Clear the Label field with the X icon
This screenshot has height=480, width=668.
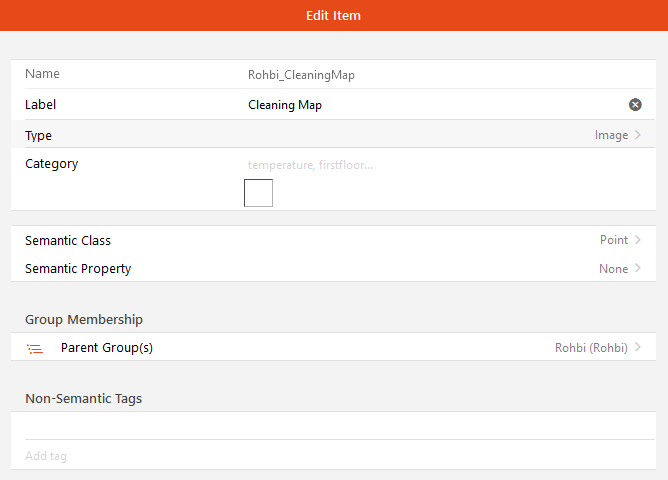coord(635,105)
